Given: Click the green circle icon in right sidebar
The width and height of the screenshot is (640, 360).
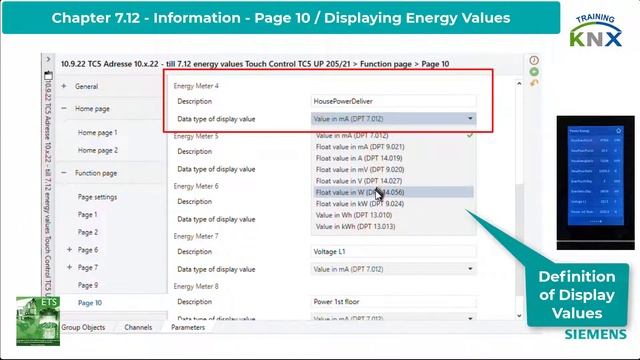Looking at the screenshot, I should [x=534, y=72].
